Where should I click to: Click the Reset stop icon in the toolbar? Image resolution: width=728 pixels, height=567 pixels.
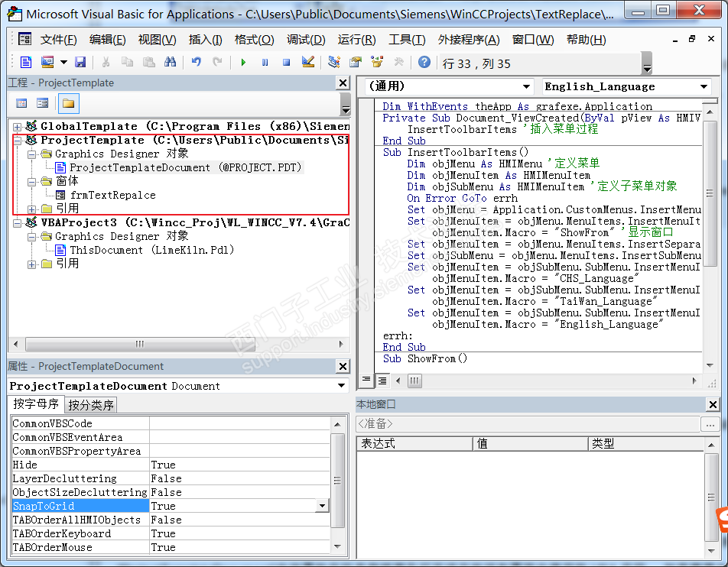(x=286, y=63)
